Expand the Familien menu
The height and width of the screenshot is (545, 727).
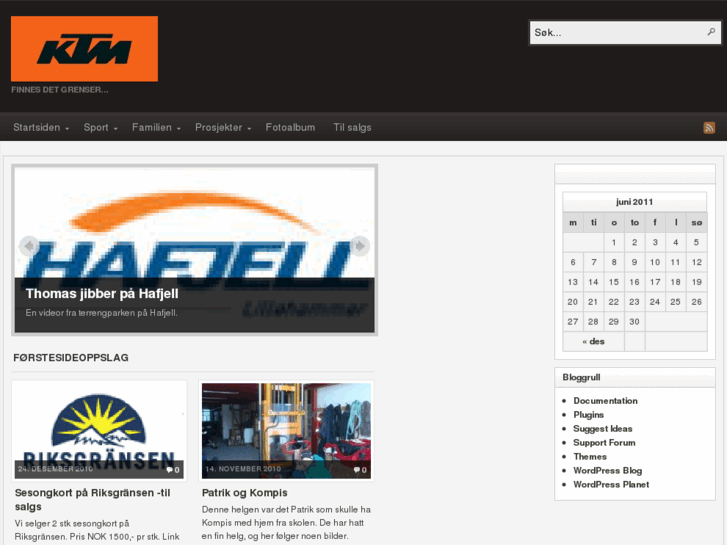coord(156,128)
